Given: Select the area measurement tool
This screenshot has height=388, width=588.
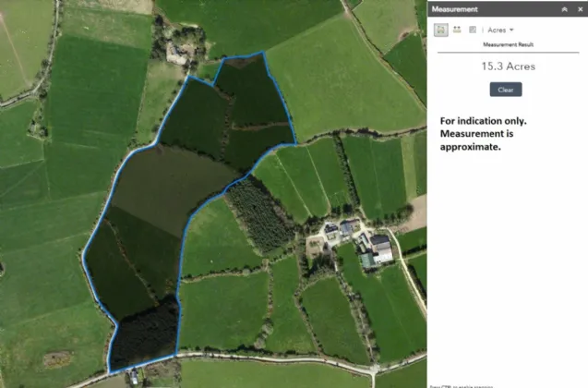Looking at the screenshot, I should coord(441,30).
